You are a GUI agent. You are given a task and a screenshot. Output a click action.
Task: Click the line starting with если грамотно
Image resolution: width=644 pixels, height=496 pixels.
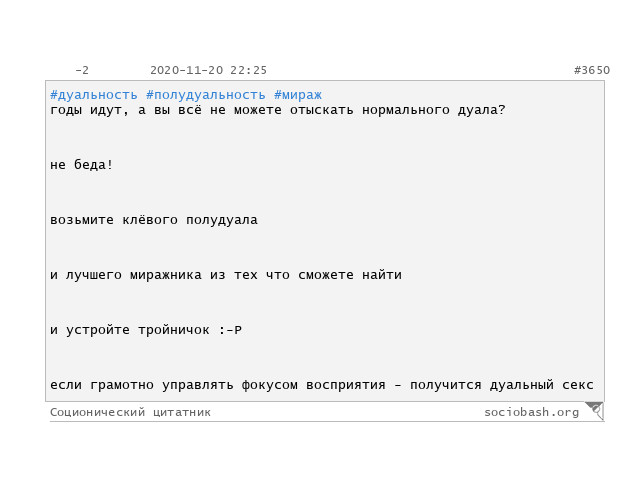point(321,385)
